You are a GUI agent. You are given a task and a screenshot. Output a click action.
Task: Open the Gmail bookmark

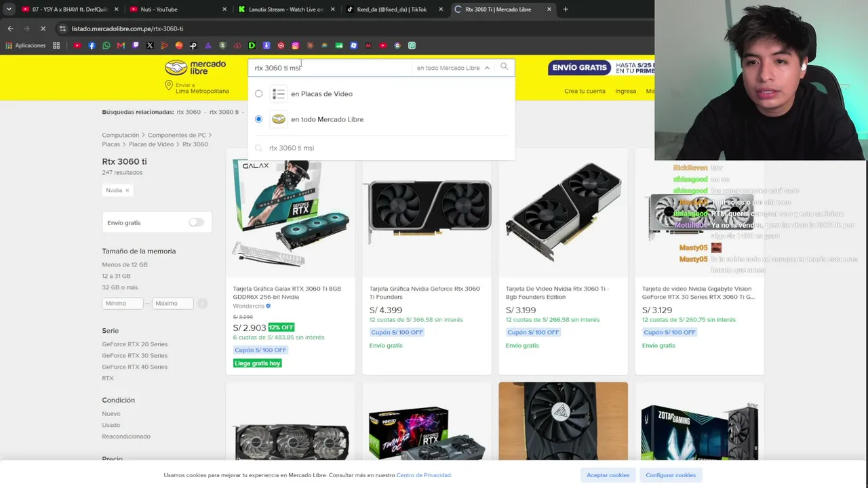(x=121, y=45)
